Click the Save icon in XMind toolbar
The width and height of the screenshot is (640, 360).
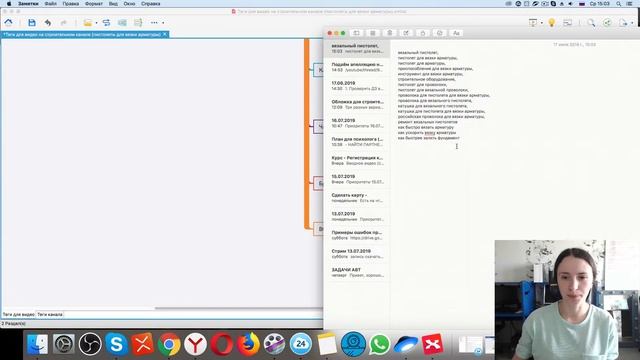(32, 22)
